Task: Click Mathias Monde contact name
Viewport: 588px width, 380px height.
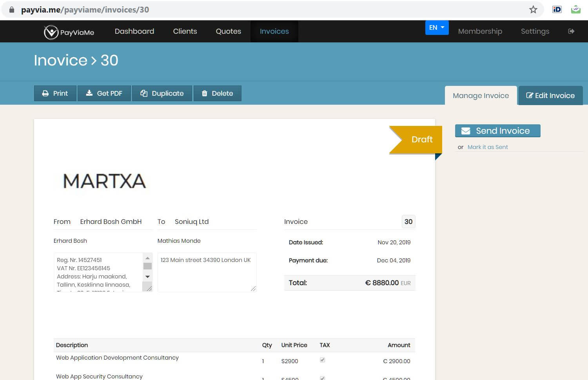Action: coord(179,241)
